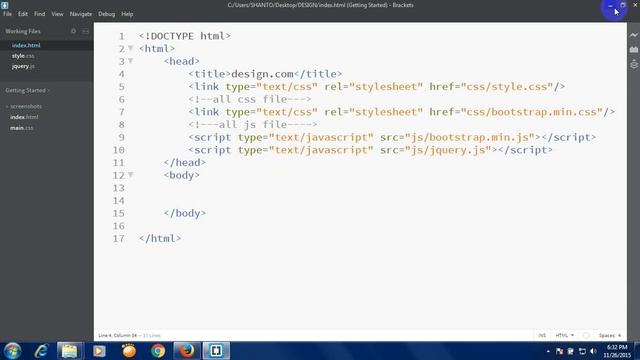
Task: Click empty line 13 inside body
Action: pyautogui.click(x=359, y=188)
